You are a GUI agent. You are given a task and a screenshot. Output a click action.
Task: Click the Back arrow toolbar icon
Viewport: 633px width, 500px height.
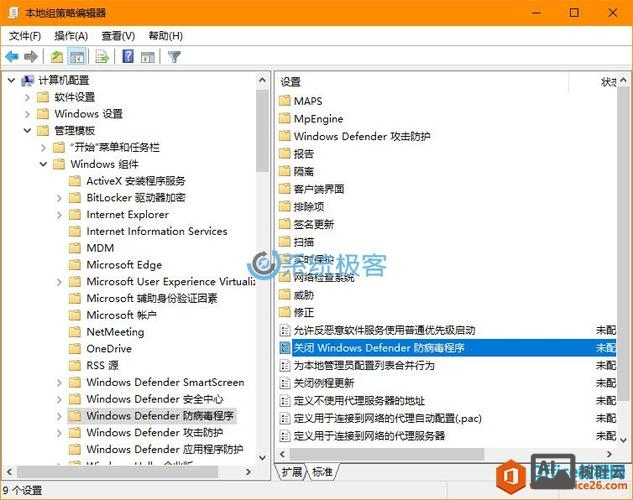coord(12,57)
